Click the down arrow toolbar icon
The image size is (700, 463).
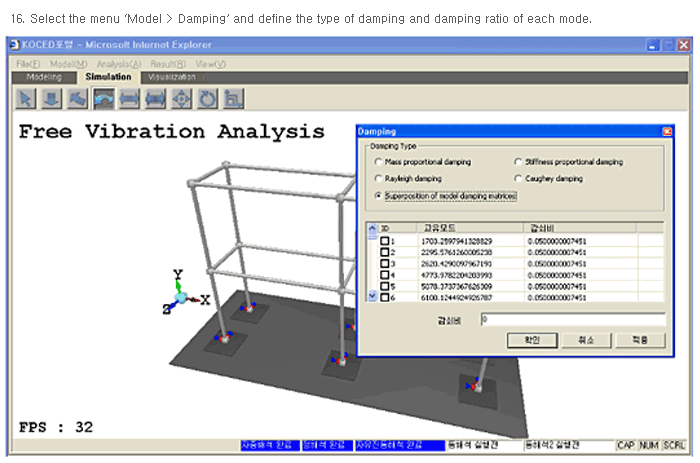point(52,98)
